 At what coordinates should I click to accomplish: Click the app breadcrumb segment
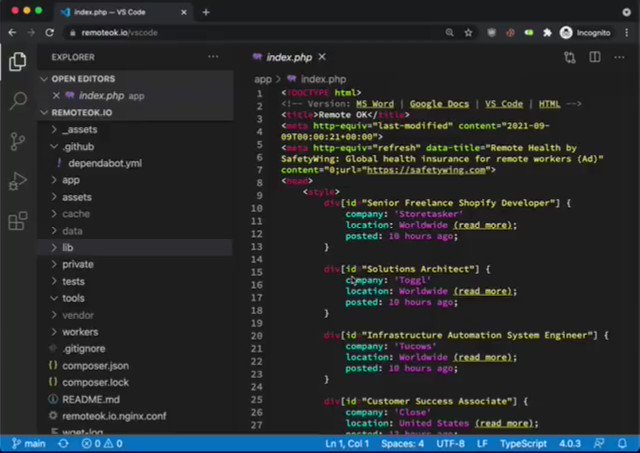tap(263, 79)
